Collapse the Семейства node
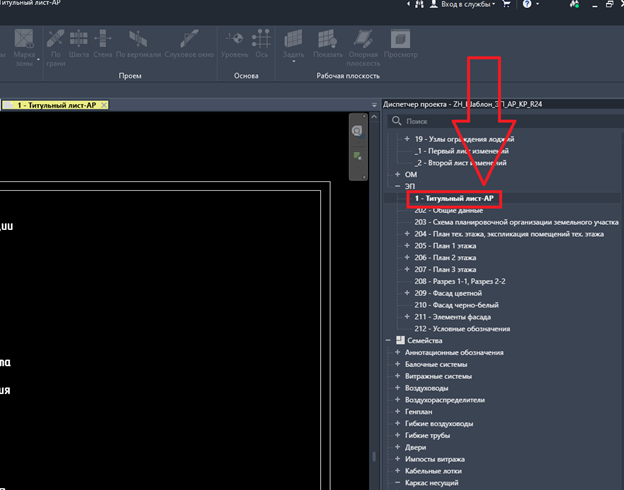This screenshot has width=624, height=490. tap(388, 340)
